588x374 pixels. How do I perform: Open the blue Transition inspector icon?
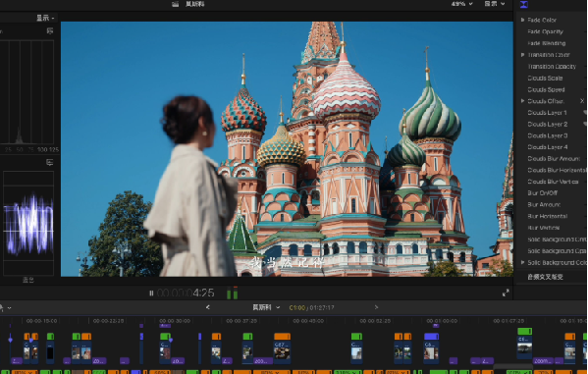coord(524,4)
